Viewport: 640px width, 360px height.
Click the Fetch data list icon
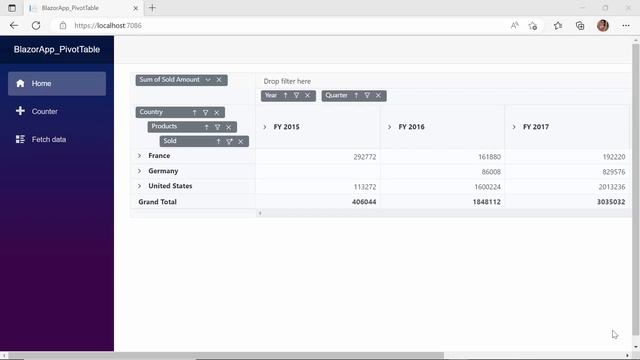coord(20,139)
